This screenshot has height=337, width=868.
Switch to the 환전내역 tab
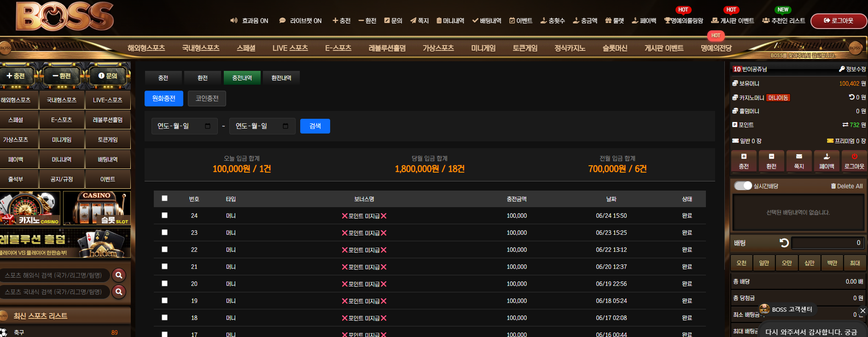click(x=281, y=78)
